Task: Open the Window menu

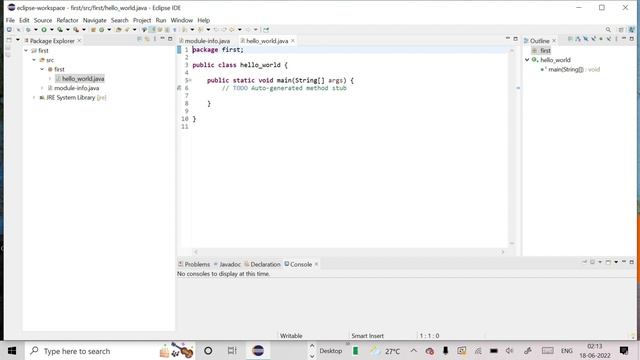Action: (182, 20)
